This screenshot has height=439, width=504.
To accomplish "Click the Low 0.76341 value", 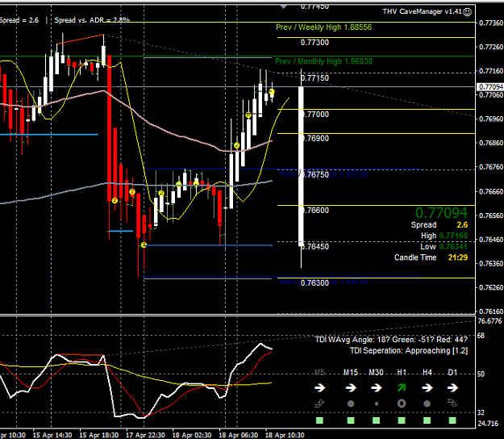I will tap(453, 247).
